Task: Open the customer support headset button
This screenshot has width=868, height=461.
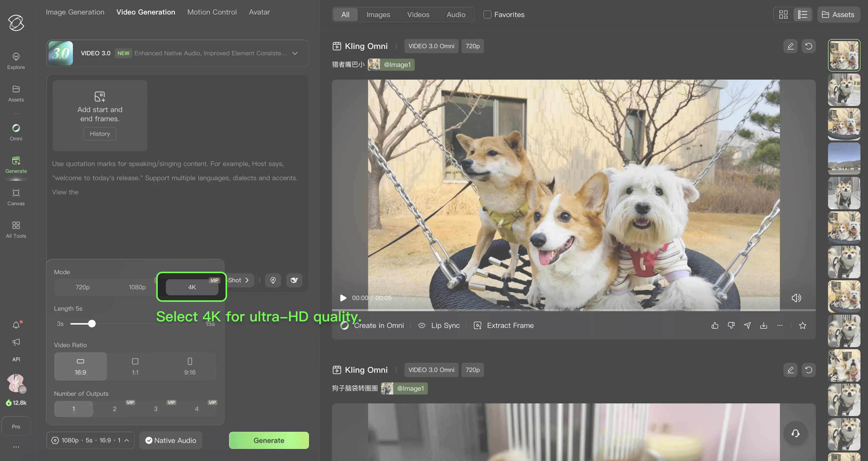Action: [796, 433]
